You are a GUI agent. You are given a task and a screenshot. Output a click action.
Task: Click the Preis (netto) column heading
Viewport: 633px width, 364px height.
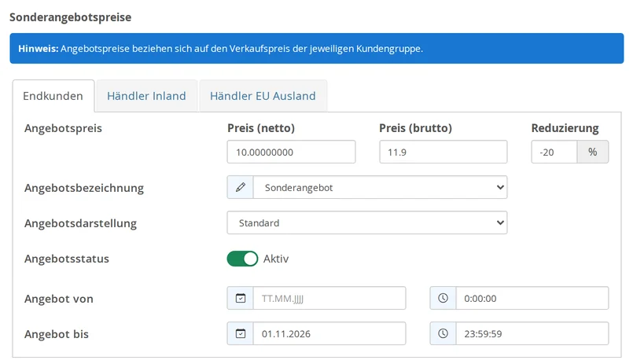point(261,128)
